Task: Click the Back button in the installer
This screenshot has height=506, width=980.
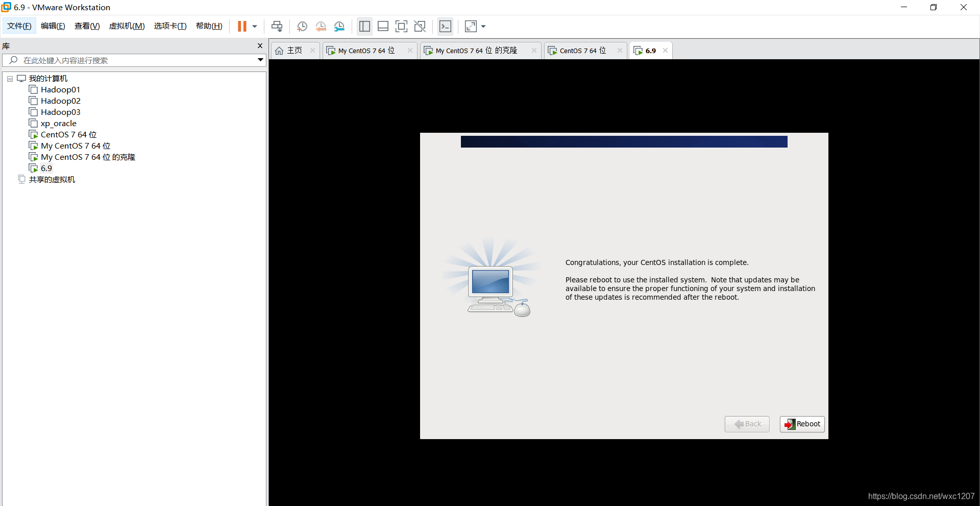Action: tap(747, 424)
